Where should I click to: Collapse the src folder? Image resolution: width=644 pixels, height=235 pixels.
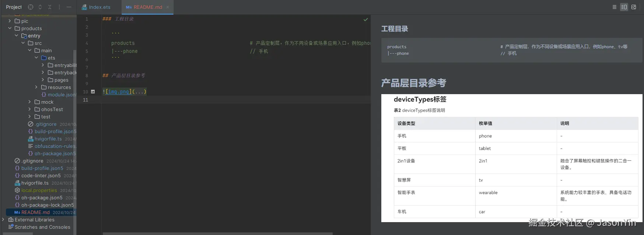point(23,43)
